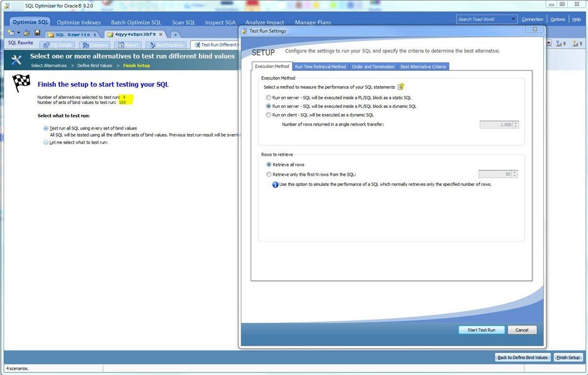The width and height of the screenshot is (588, 375).
Task: Click the save floppy disk icon
Action: pyautogui.click(x=37, y=33)
